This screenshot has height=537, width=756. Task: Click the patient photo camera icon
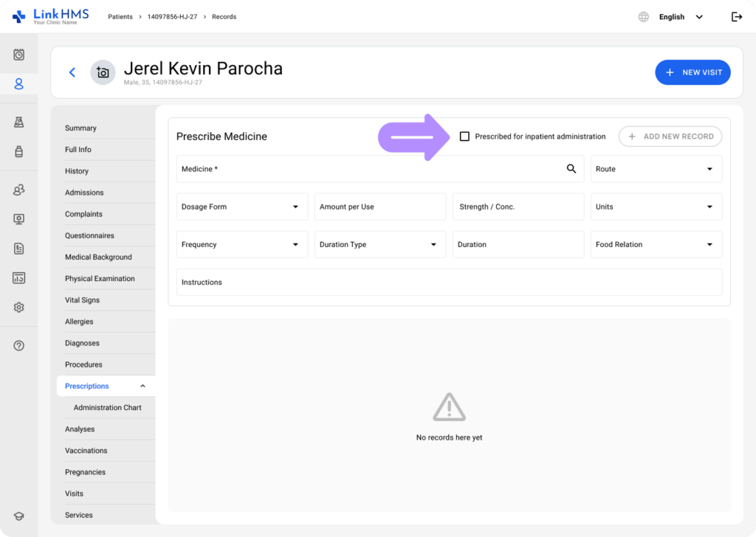click(103, 72)
